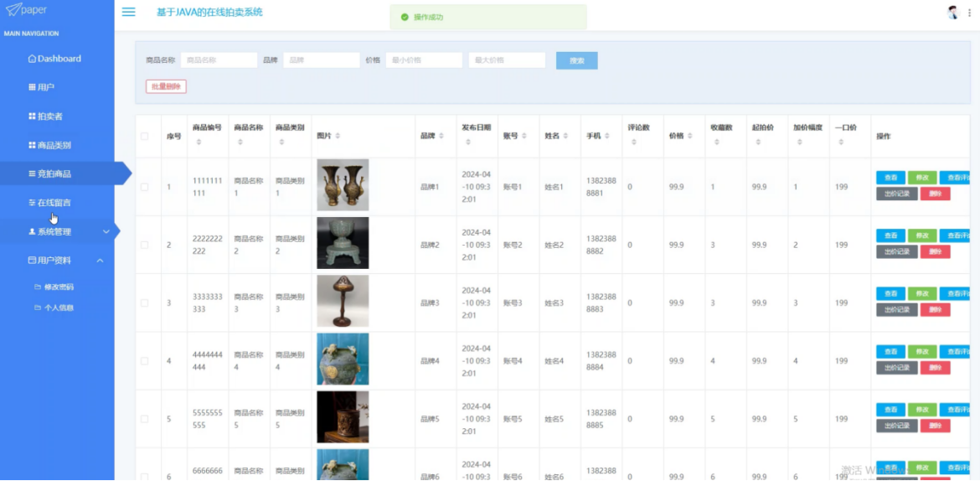Check the checkbox for row 3

(144, 303)
